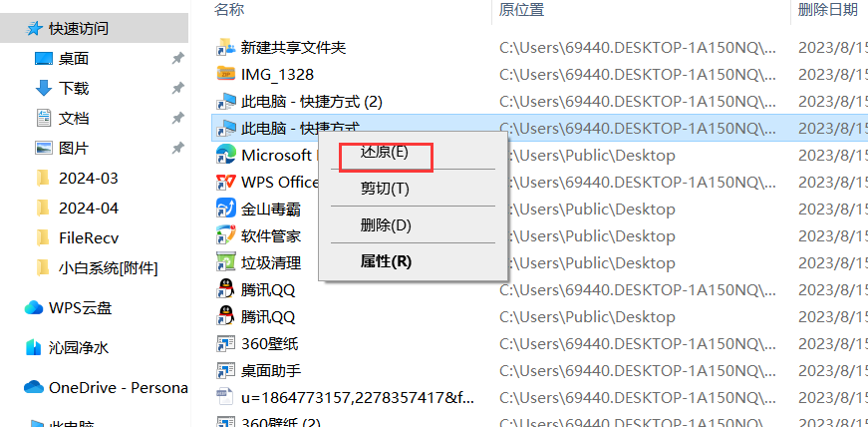
Task: Unpin 桌面 using its pin icon
Action: tap(177, 58)
